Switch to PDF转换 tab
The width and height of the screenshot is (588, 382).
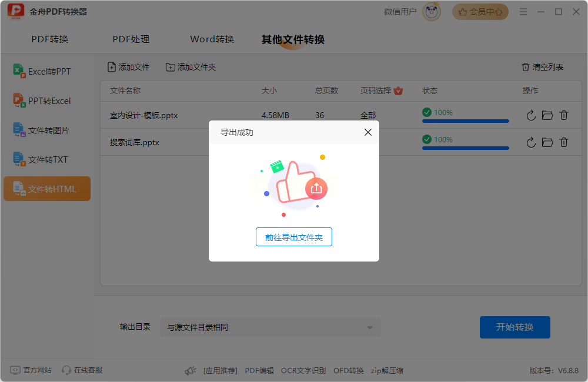[50, 39]
